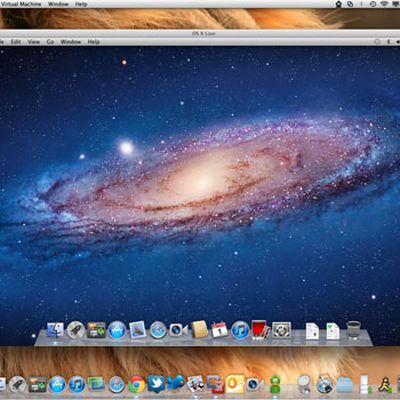Open iCal calendar in the guest dock
The image size is (400, 400).
click(x=220, y=330)
